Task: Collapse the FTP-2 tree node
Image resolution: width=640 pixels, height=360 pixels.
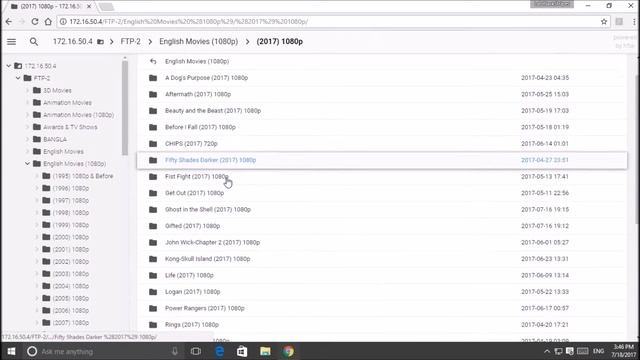Action: [18, 78]
